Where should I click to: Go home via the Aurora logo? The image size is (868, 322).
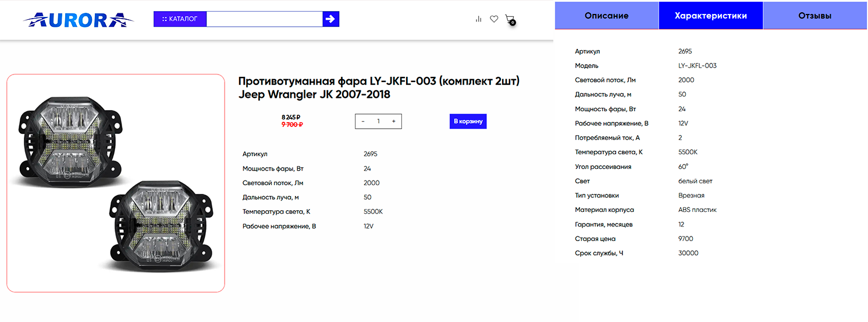79,20
